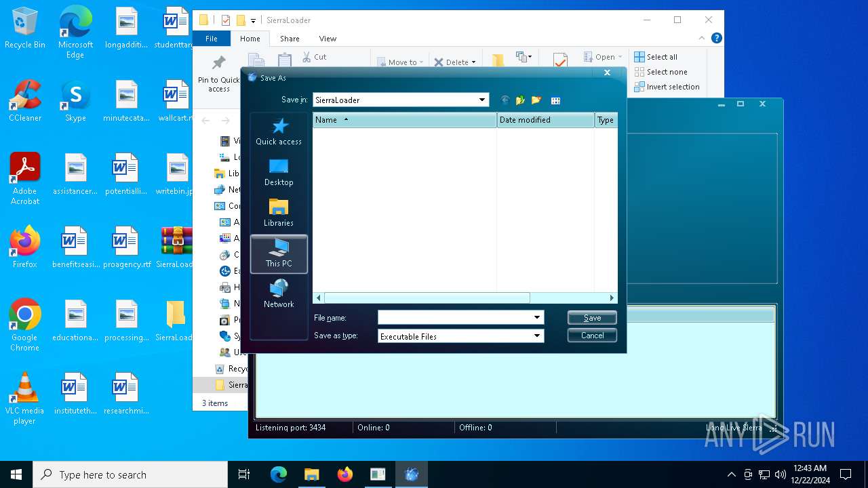The width and height of the screenshot is (868, 488).
Task: Open Microsoft Edge desktop shortcut
Action: [75, 33]
